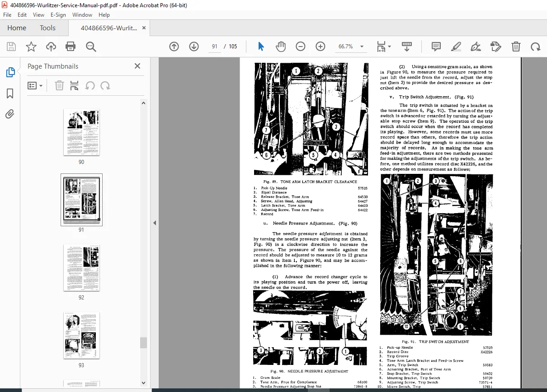This screenshot has height=392, width=547.
Task: Open the thumbnail options dropdown
Action: coord(35,85)
